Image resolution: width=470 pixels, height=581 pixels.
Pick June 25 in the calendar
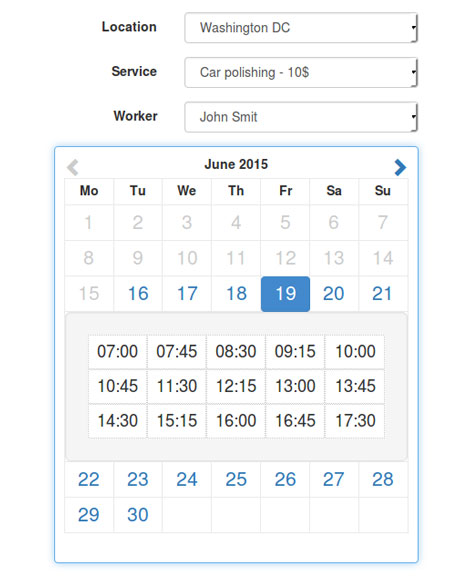point(236,479)
